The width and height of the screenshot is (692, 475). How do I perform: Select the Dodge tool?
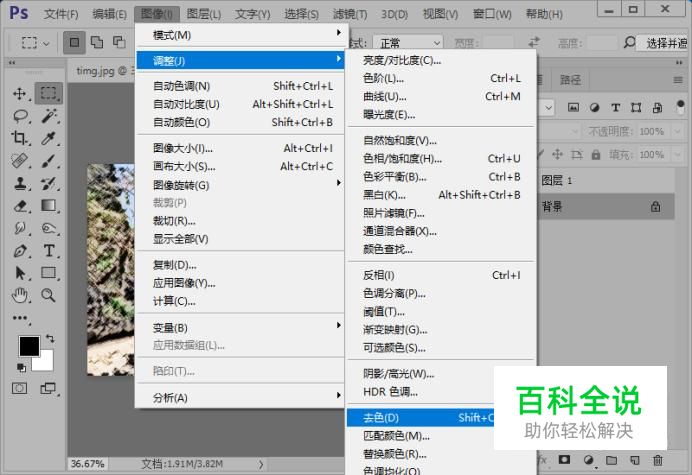pos(49,228)
